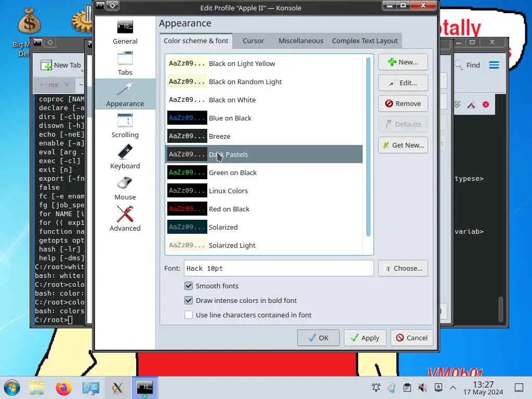Open the Tabs settings page
532x399 pixels.
(125, 64)
